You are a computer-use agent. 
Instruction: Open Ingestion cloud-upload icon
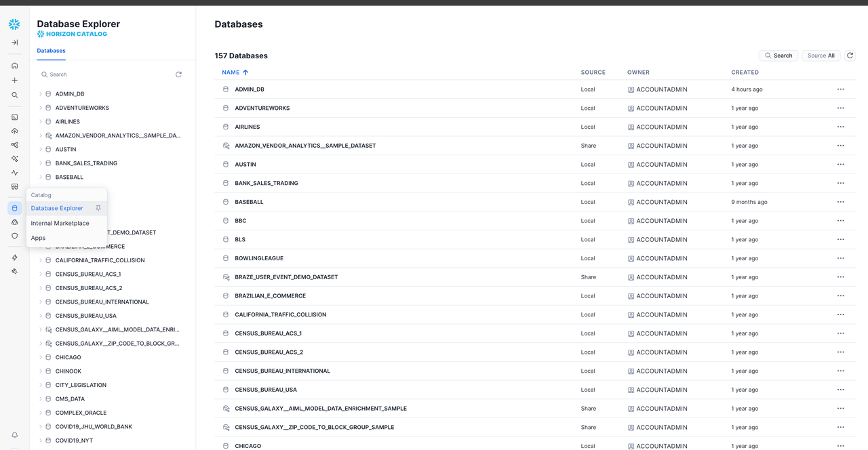point(14,131)
